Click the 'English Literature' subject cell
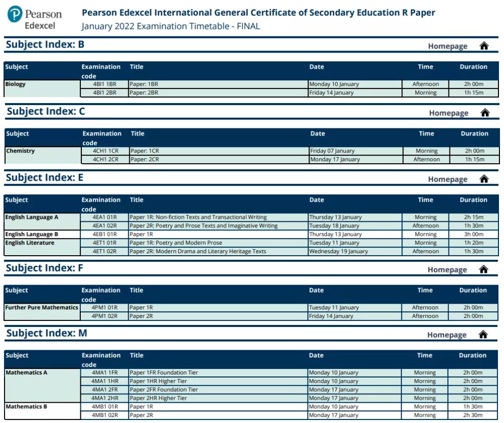Viewport: 504px width, 423px height. tap(42, 247)
